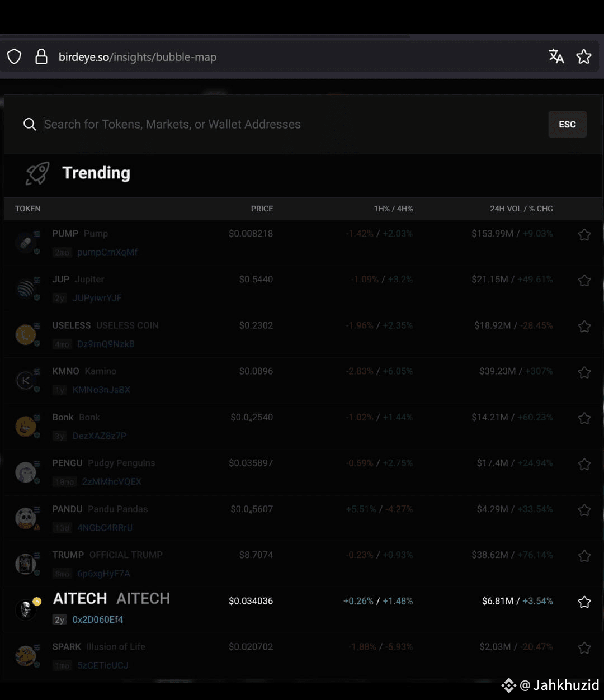
Task: Favorite PANDU with its star
Action: coord(584,510)
